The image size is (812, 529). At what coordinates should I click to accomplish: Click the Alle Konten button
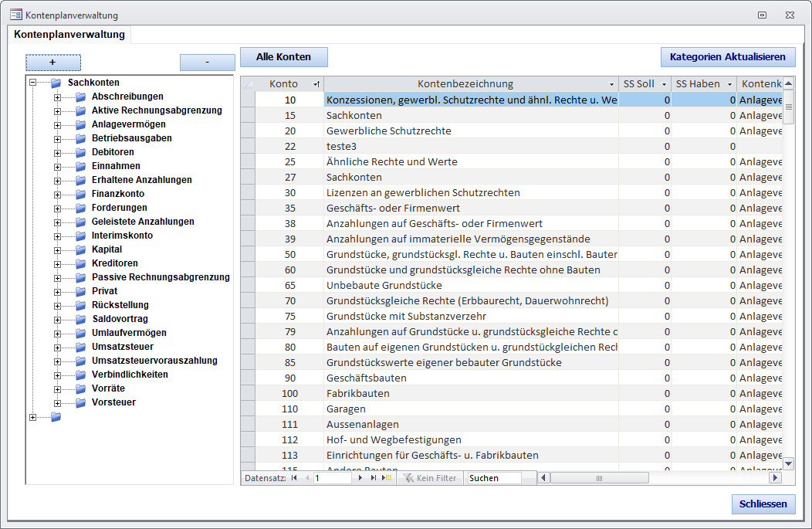(x=283, y=57)
